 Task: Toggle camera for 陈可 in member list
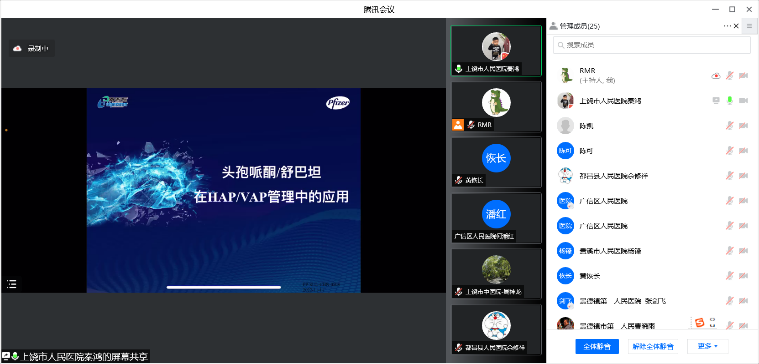coord(744,151)
